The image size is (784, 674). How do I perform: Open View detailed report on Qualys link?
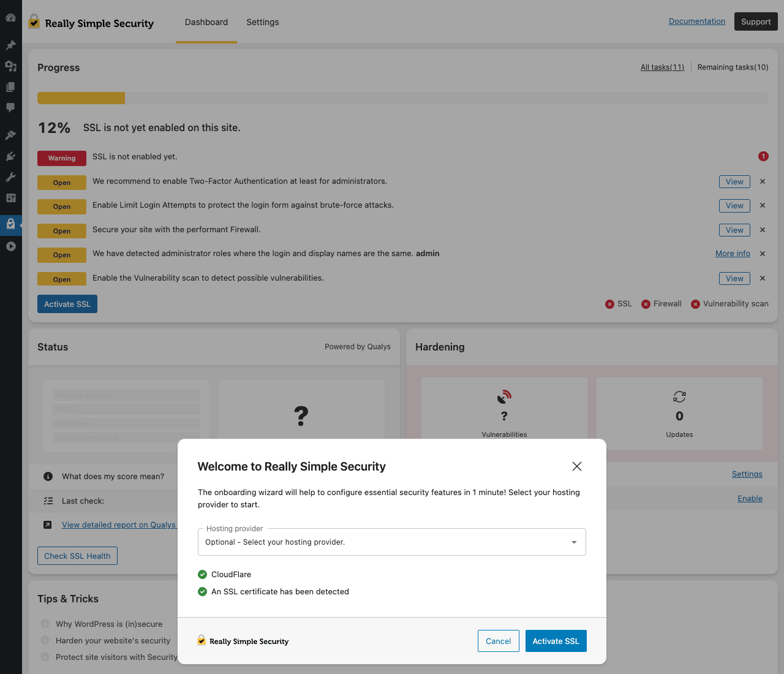click(x=119, y=524)
